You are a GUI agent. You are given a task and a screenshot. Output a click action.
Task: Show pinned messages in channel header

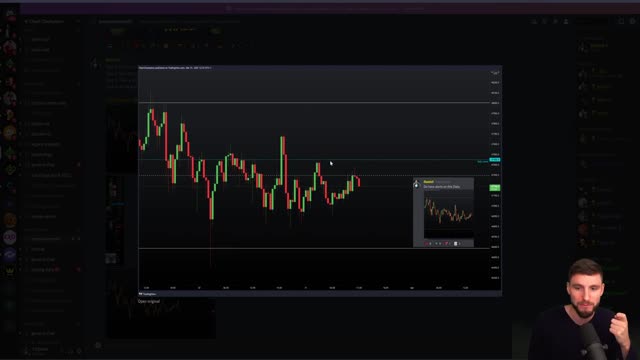click(555, 21)
